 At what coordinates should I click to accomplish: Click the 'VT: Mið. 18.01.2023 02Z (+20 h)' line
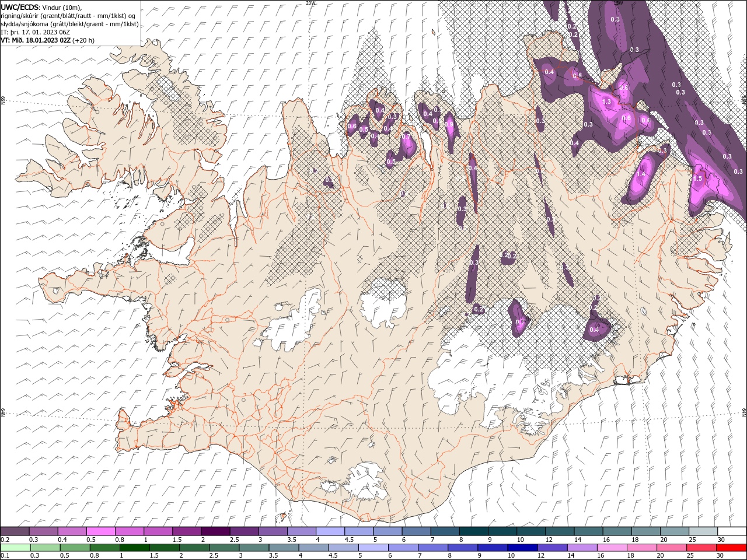48,40
